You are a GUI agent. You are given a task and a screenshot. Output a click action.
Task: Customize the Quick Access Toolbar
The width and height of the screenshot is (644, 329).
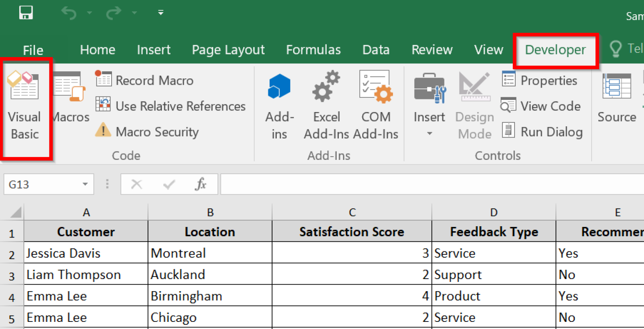coord(161,13)
